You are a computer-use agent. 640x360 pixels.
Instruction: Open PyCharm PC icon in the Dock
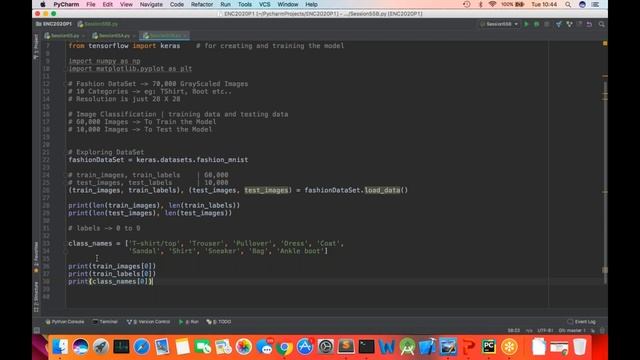[489, 347]
